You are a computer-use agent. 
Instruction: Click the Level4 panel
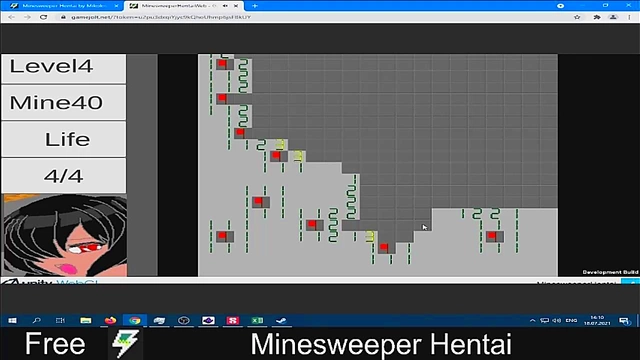pos(64,69)
